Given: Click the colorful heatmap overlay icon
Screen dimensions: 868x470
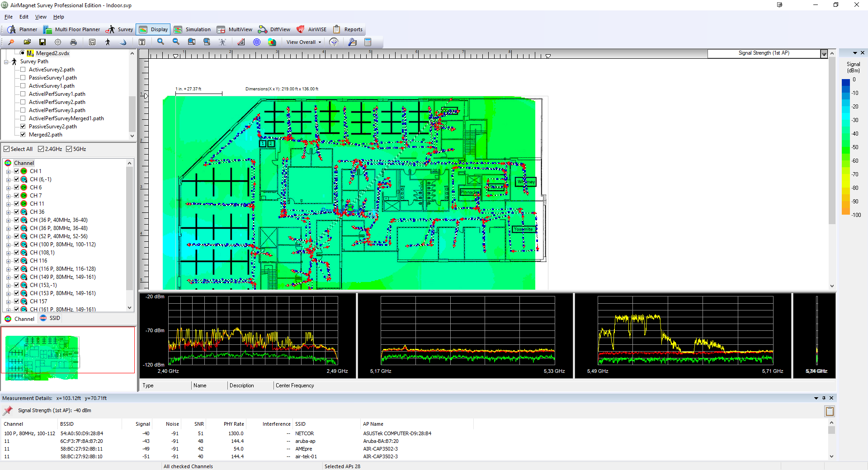Looking at the screenshot, I should click(272, 42).
